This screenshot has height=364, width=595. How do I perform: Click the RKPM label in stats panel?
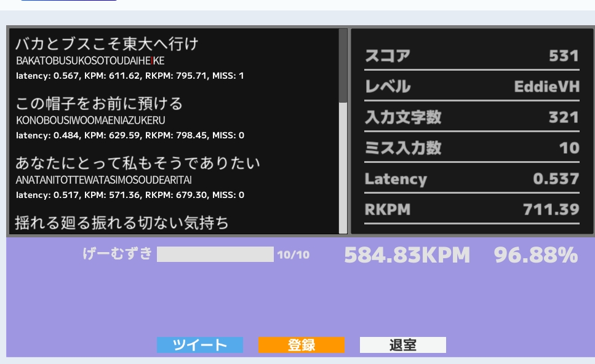click(x=388, y=209)
